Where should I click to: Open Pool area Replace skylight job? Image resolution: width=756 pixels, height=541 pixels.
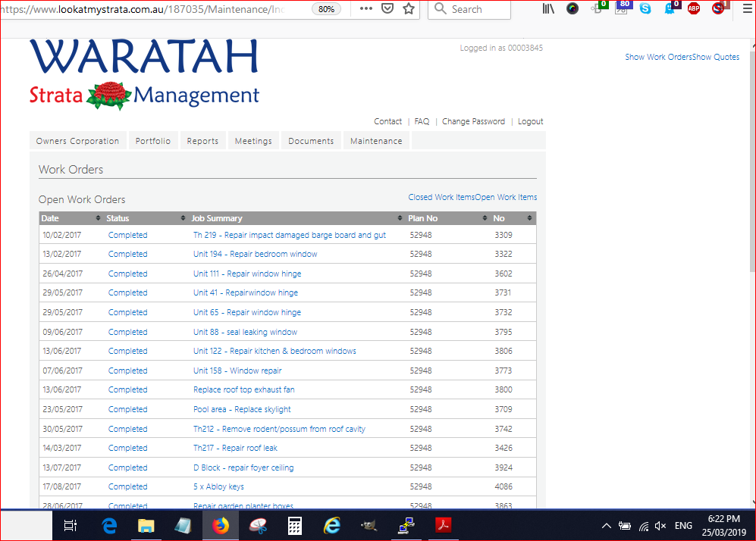click(242, 409)
